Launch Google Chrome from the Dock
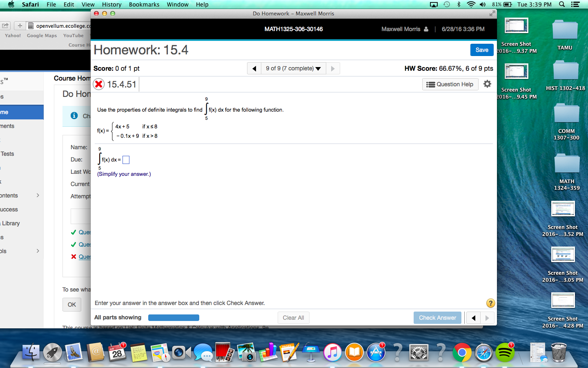 tap(462, 352)
